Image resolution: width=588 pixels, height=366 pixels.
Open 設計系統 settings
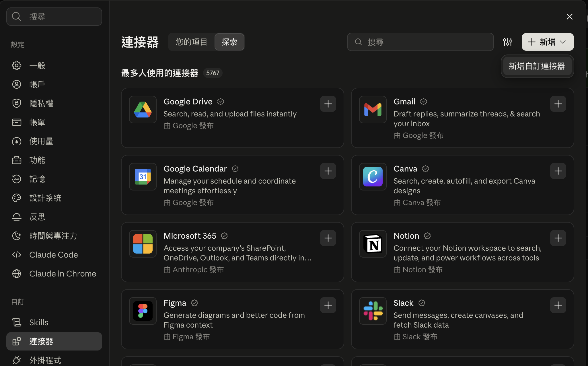[x=54, y=198]
